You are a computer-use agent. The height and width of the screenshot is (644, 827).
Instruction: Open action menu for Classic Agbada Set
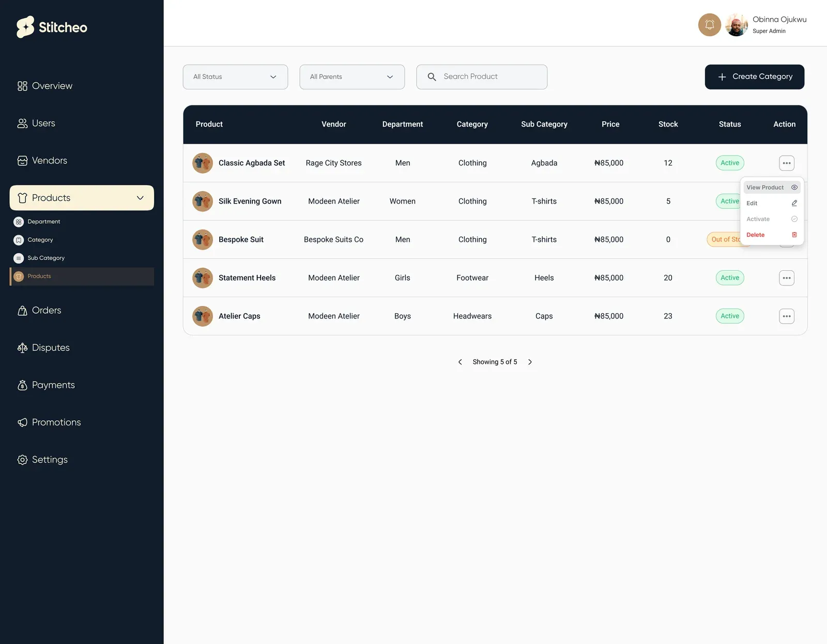point(787,163)
